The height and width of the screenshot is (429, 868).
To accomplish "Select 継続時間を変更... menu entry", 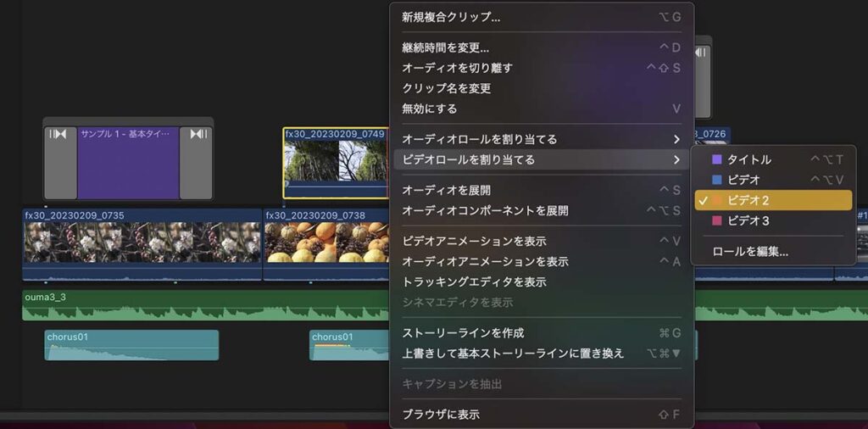I will (x=445, y=47).
